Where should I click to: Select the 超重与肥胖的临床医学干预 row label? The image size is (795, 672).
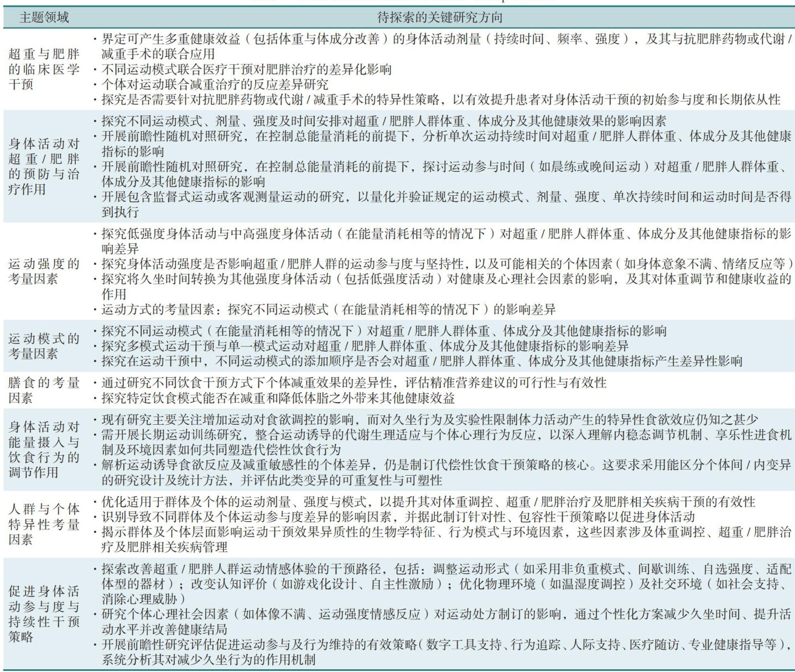[x=44, y=69]
